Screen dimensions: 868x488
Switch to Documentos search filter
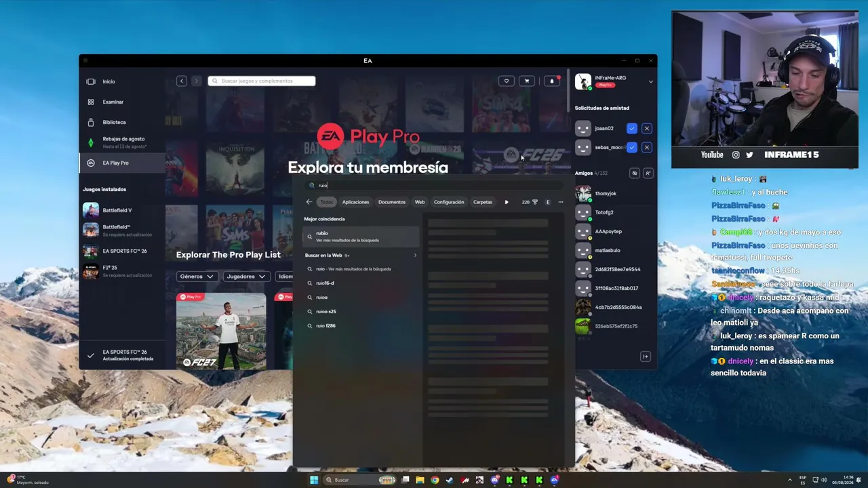pyautogui.click(x=392, y=202)
